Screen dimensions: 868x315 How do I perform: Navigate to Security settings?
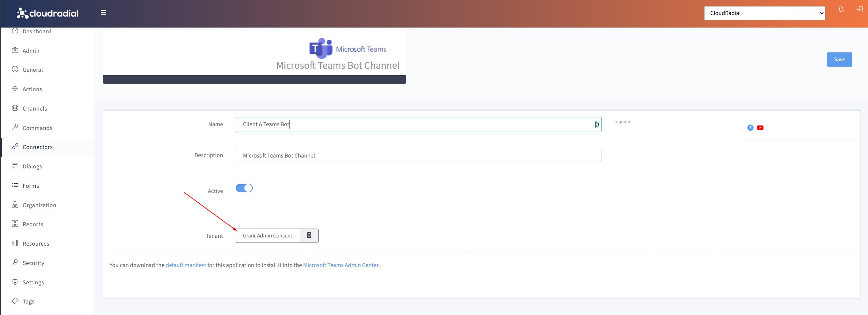tap(33, 263)
